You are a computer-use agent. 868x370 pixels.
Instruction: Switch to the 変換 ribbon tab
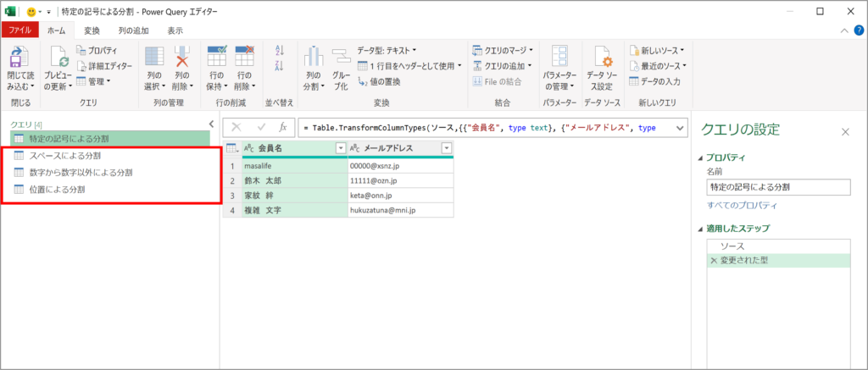tap(92, 30)
